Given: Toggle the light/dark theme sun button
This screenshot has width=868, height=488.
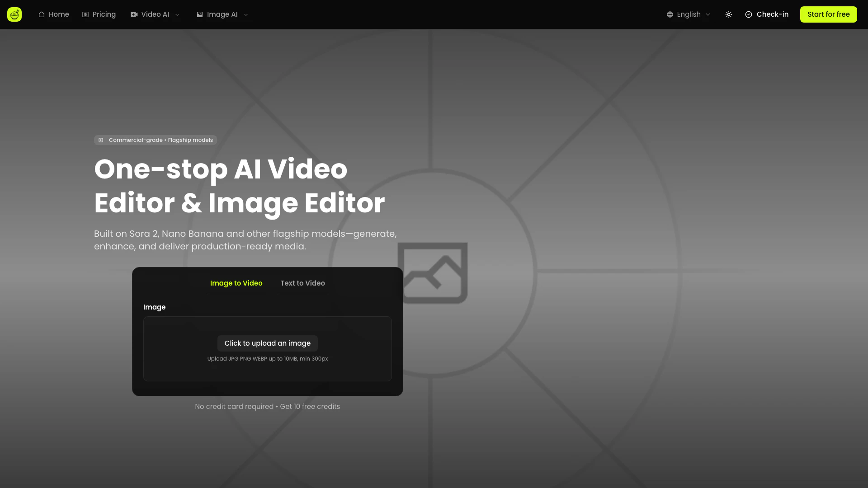Looking at the screenshot, I should point(729,14).
